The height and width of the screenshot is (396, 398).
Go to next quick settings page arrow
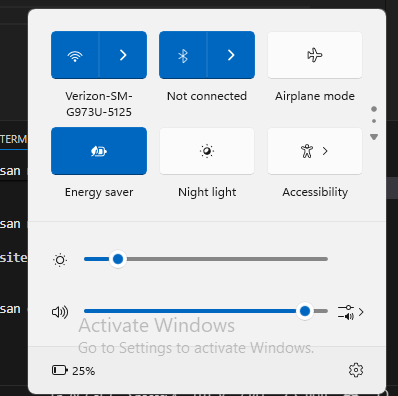374,137
